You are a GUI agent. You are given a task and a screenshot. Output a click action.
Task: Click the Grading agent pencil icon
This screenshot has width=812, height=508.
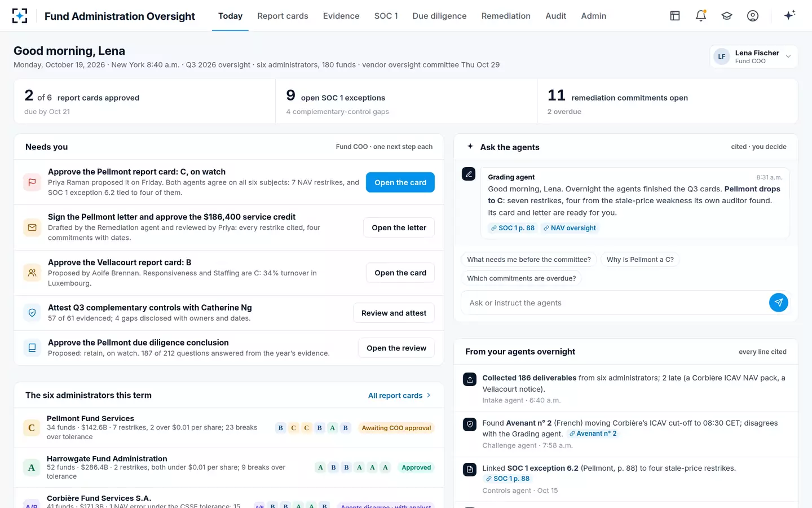point(469,174)
